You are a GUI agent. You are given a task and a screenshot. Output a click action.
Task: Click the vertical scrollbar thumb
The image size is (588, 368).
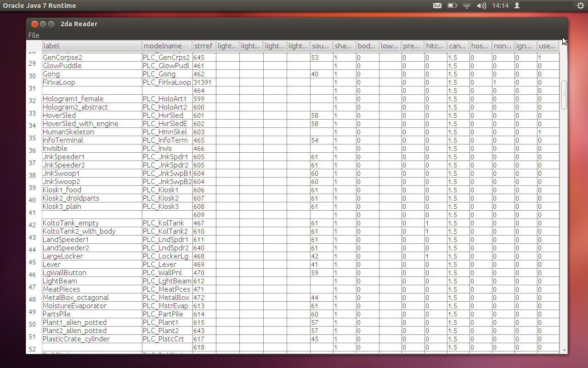564,95
